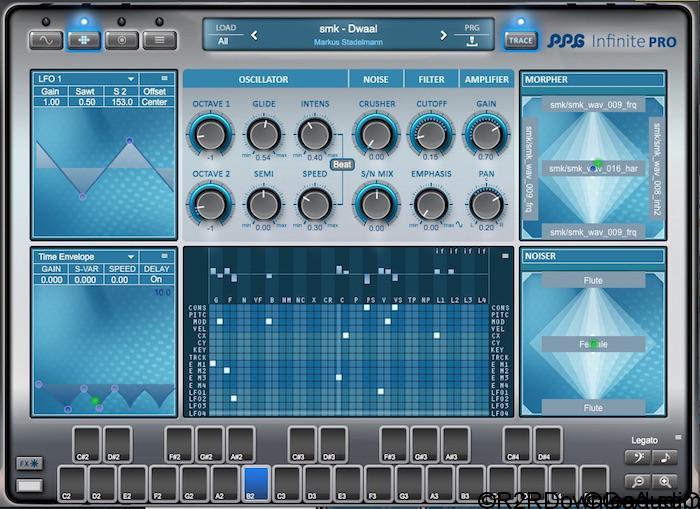Click the PAN knob
Screen dimensions: 700x509
coord(486,204)
